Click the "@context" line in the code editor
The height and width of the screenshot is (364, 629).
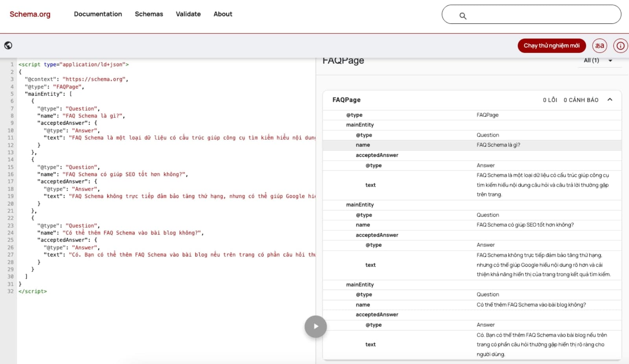pos(76,79)
